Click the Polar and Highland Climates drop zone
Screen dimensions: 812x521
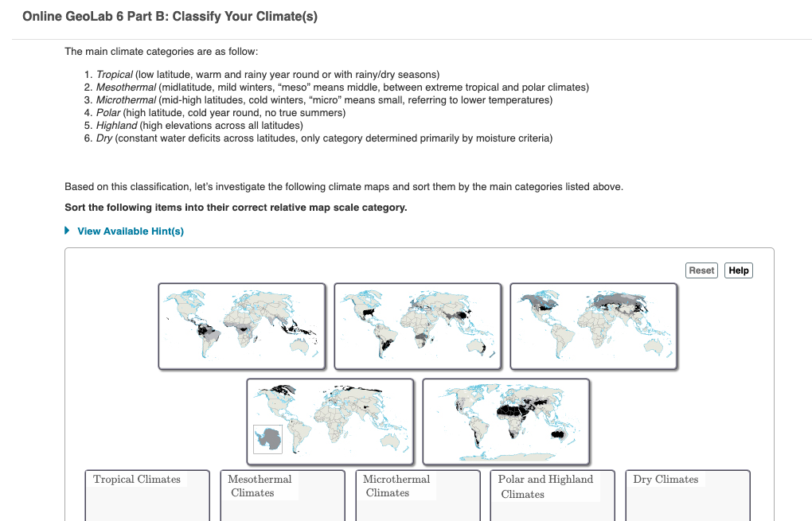552,495
